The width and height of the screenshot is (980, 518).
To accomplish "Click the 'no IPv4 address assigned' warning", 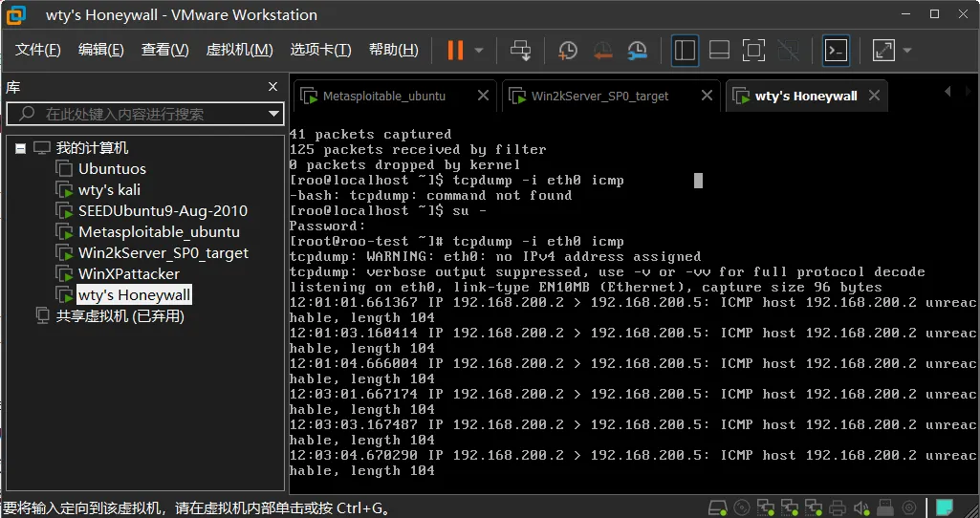I will click(x=495, y=256).
